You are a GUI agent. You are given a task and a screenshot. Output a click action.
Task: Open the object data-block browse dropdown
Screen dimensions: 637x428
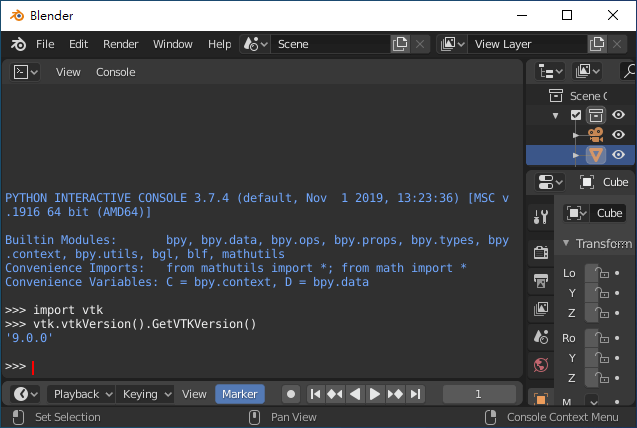576,213
